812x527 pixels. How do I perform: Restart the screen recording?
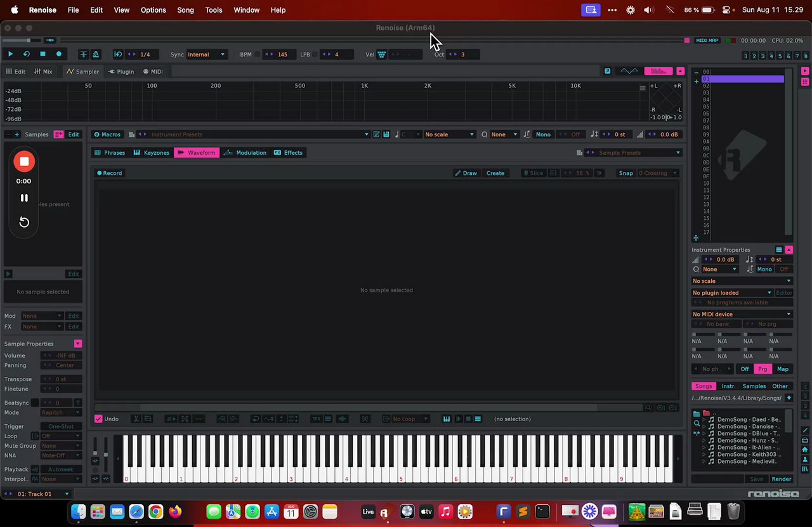click(x=24, y=222)
